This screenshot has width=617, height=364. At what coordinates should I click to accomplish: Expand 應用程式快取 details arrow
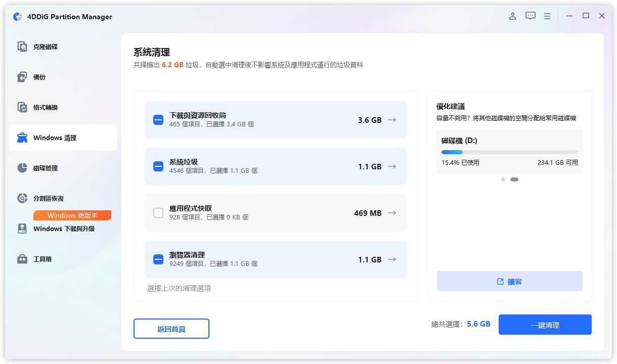click(x=392, y=213)
